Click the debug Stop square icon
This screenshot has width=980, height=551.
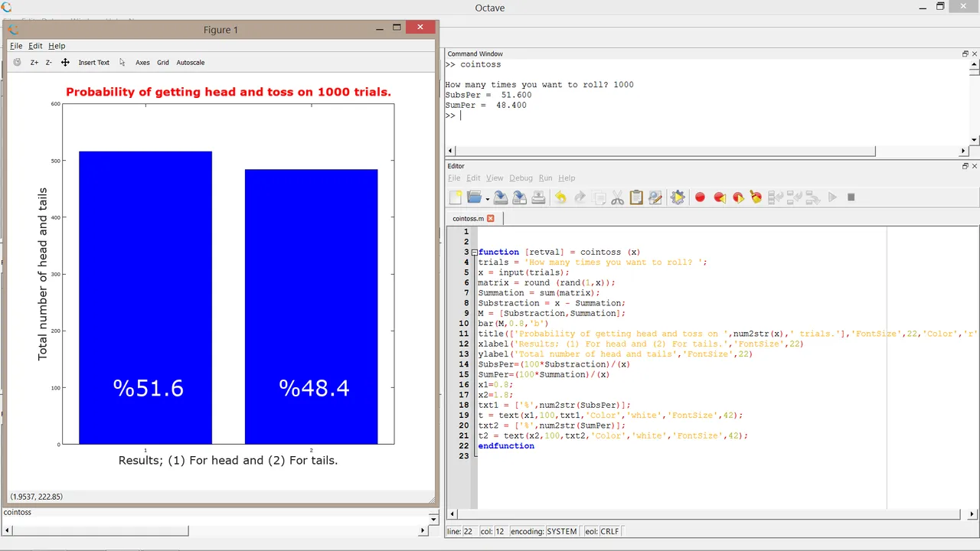point(851,197)
